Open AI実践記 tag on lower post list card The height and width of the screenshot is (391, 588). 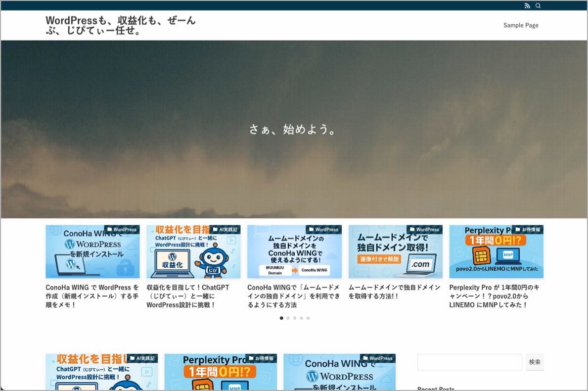click(142, 358)
